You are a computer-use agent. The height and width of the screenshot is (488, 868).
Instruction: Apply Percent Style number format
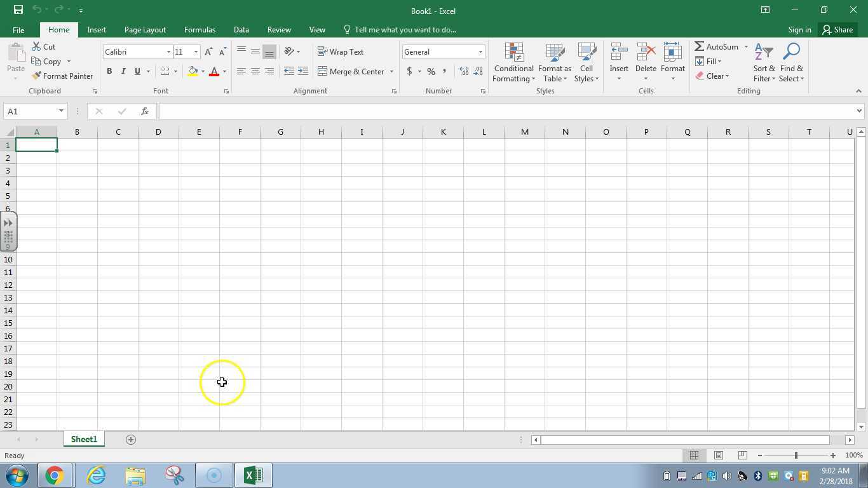point(431,72)
